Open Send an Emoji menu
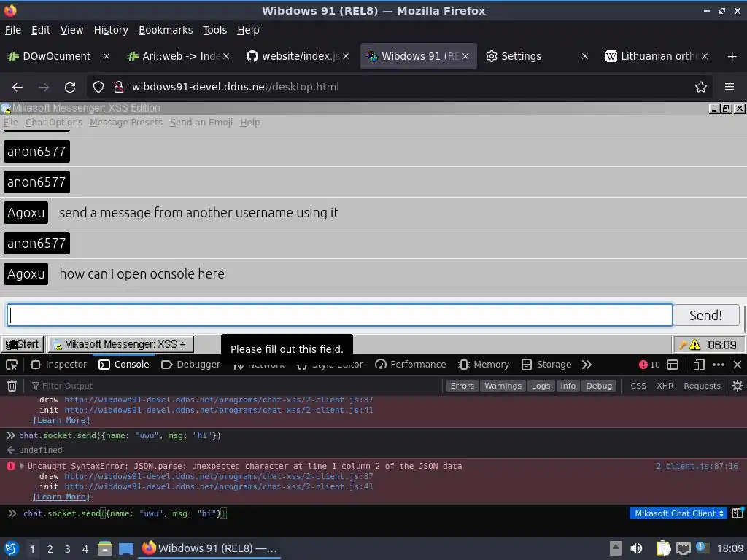This screenshot has height=560, width=747. click(x=201, y=122)
